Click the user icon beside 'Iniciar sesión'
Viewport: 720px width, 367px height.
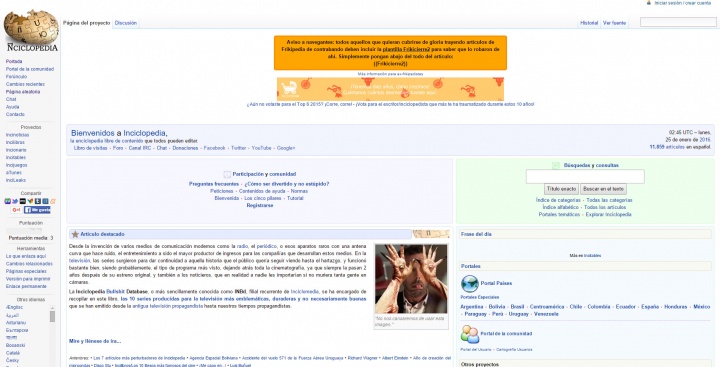click(649, 3)
